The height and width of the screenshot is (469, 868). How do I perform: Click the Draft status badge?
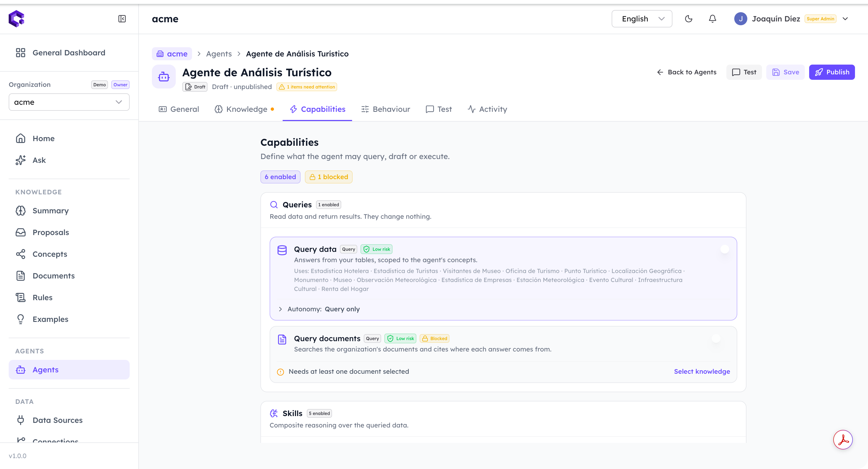(x=195, y=87)
